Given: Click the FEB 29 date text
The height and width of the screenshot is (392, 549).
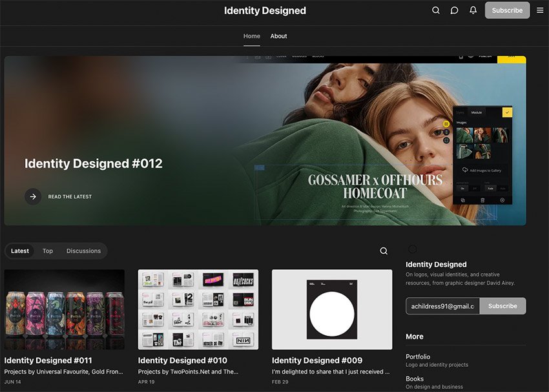Looking at the screenshot, I should tap(280, 382).
